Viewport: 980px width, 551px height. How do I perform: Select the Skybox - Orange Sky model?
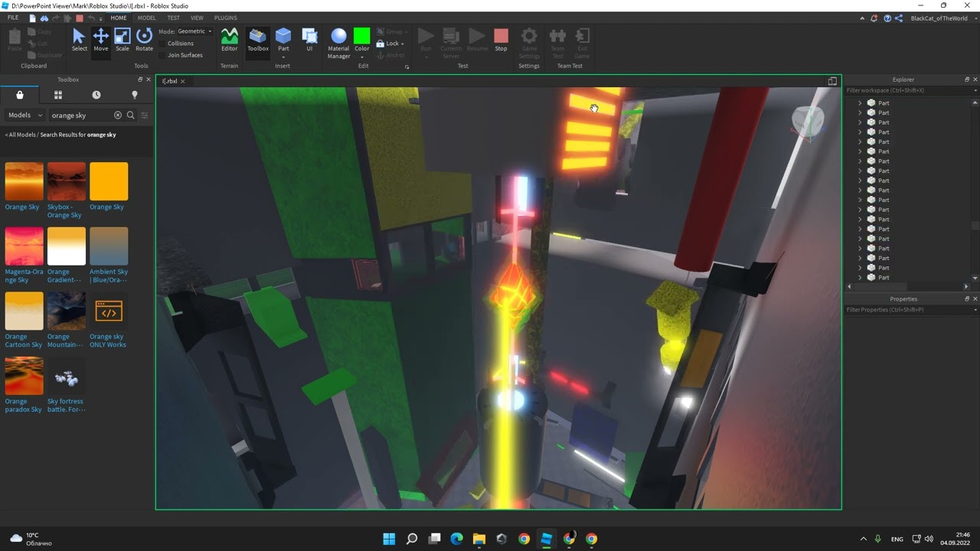[x=66, y=191]
